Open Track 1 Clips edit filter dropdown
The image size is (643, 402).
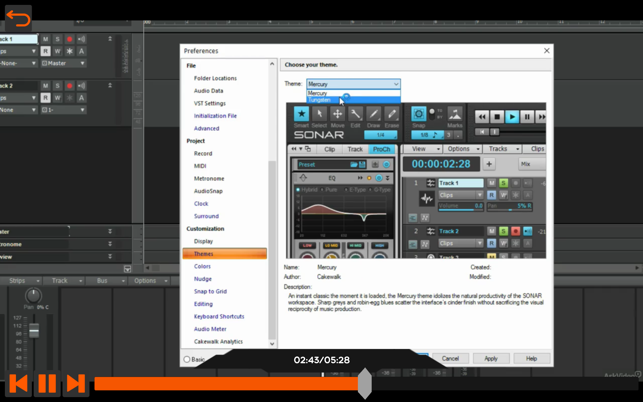click(x=18, y=51)
